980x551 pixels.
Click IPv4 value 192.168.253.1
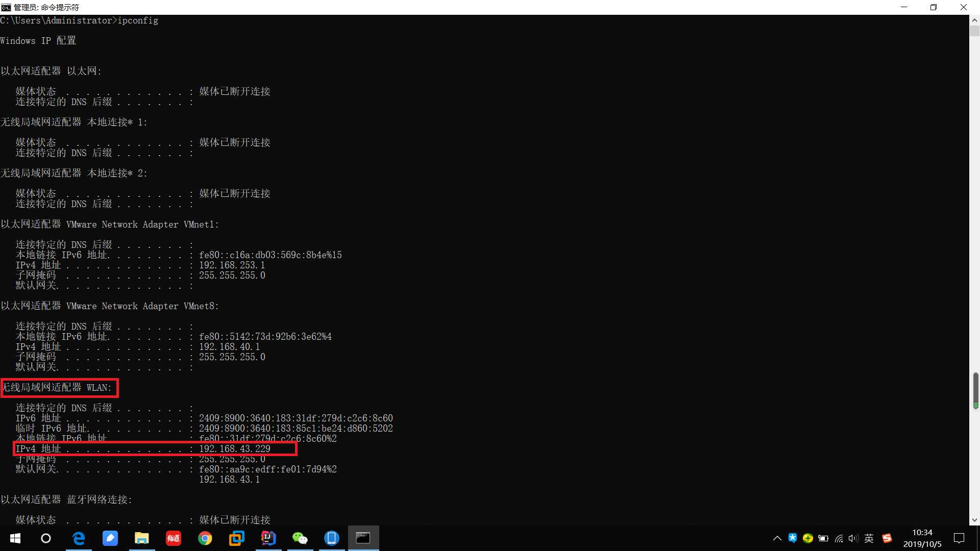[232, 265]
